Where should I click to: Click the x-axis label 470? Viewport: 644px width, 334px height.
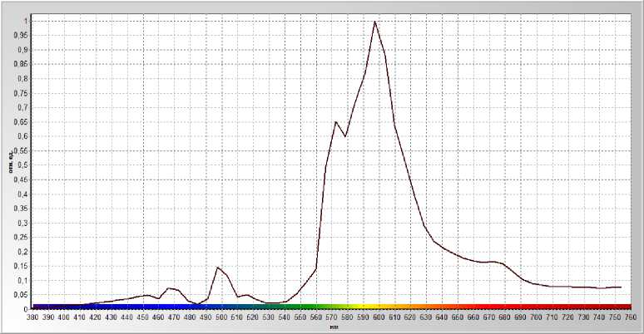tap(174, 317)
